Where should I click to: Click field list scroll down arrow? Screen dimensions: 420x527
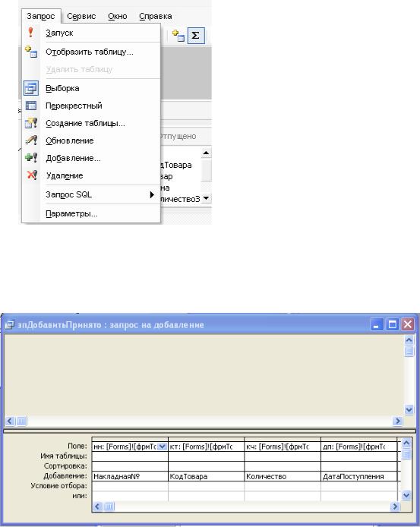(x=206, y=198)
